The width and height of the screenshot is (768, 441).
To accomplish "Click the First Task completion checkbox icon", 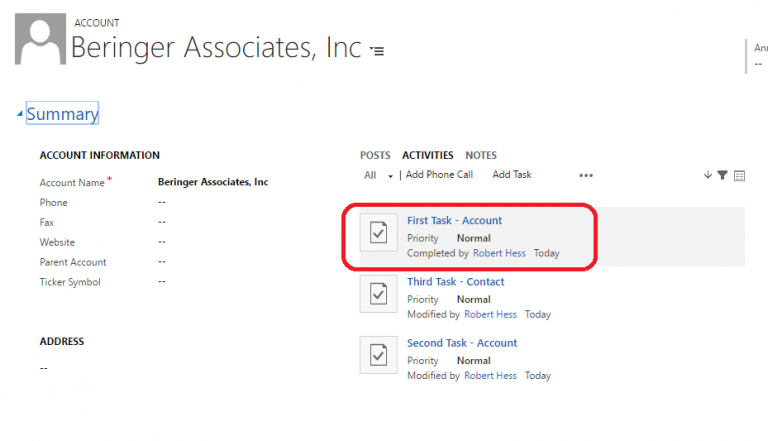I will [x=379, y=233].
